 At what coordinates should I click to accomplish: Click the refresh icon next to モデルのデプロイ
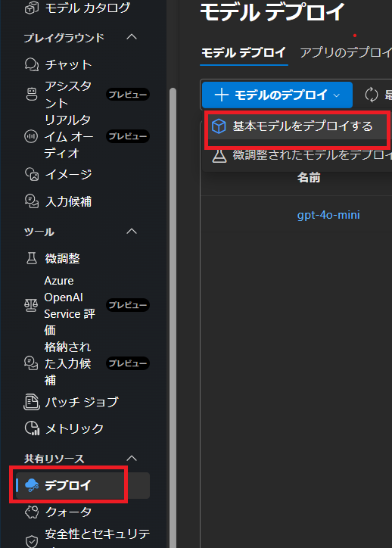[x=372, y=95]
